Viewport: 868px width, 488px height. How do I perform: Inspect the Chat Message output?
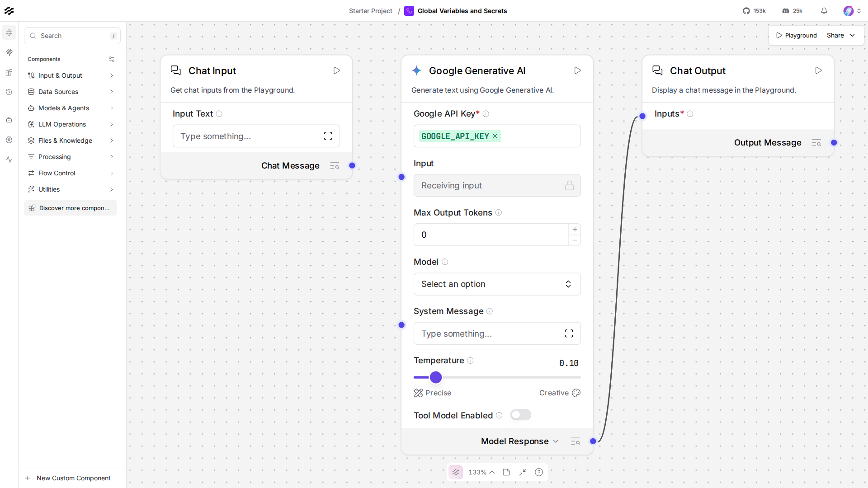tap(335, 166)
